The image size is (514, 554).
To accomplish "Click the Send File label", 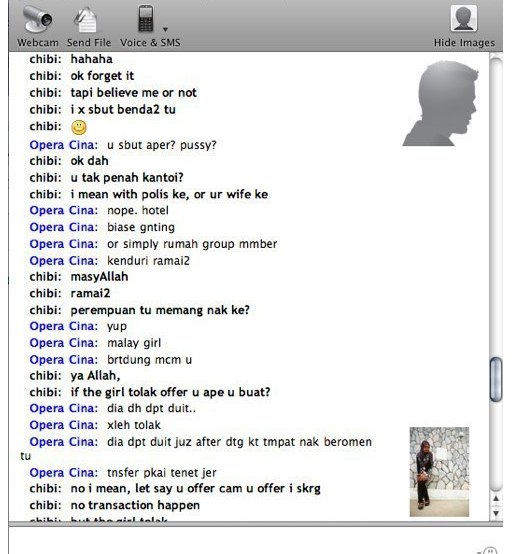I will (89, 43).
